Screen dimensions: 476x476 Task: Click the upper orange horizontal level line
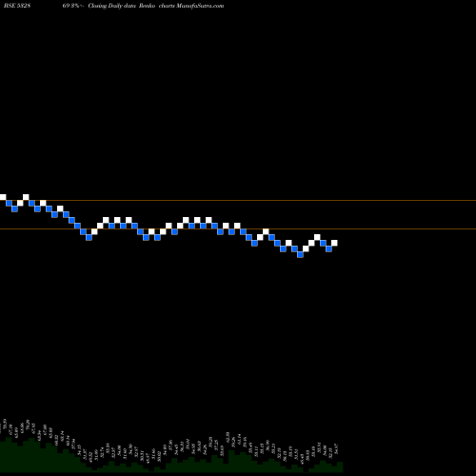(238, 201)
